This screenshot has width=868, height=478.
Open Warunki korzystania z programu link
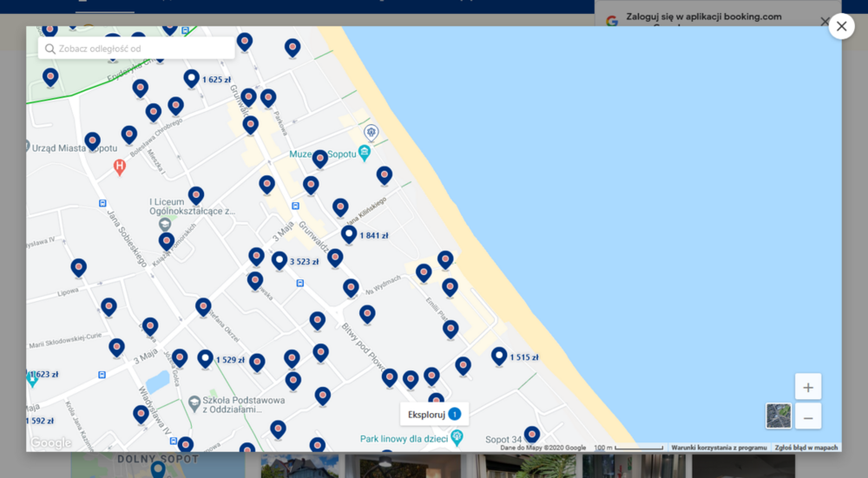(719, 448)
